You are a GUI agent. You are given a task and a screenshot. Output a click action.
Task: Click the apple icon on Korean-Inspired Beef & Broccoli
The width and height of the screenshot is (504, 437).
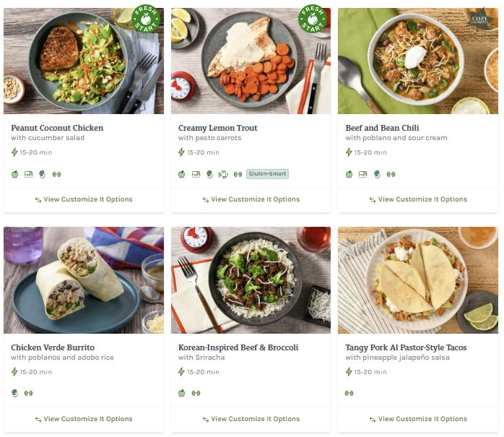(182, 394)
